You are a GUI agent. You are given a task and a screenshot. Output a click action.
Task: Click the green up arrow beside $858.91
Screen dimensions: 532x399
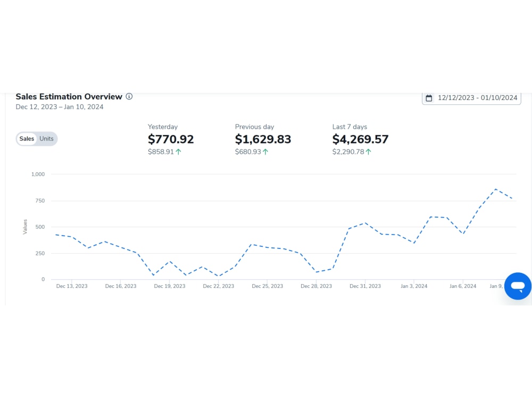[x=178, y=152]
